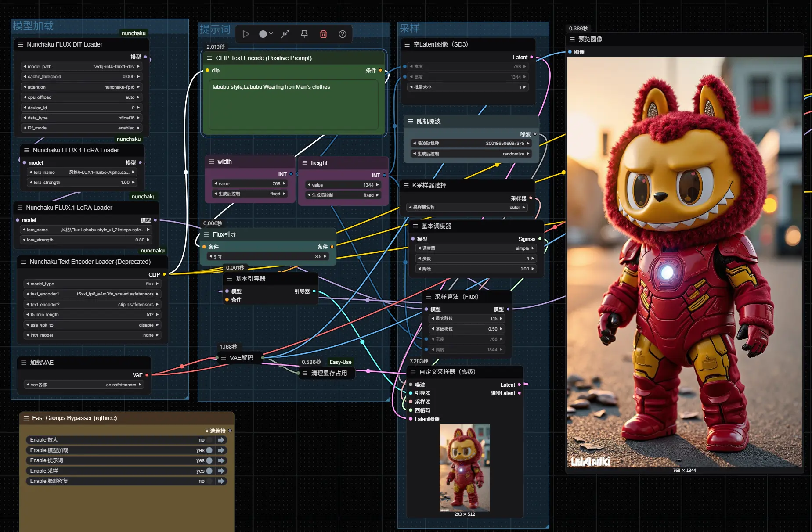812x532 pixels.
Task: Jump to 放大 group via arrow
Action: point(221,440)
